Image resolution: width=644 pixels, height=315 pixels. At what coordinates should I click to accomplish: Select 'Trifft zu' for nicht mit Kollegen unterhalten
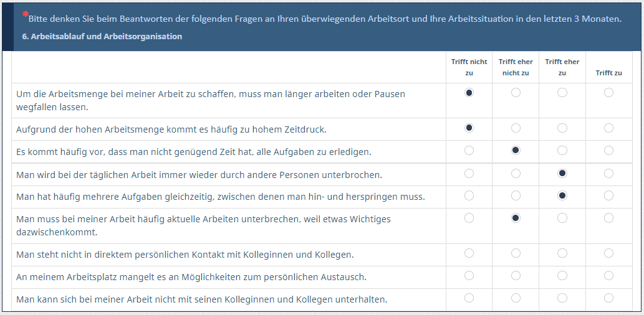[608, 298]
